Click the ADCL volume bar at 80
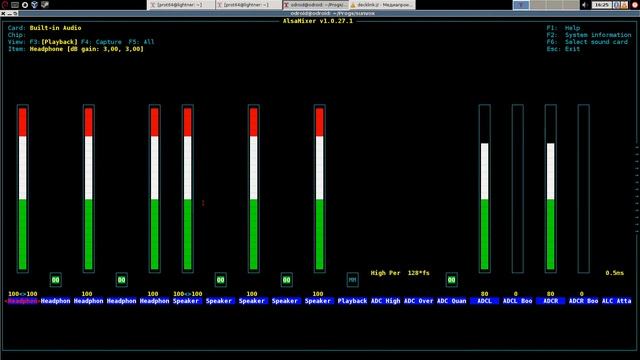Screen dimensions: 640x360 click(x=484, y=189)
